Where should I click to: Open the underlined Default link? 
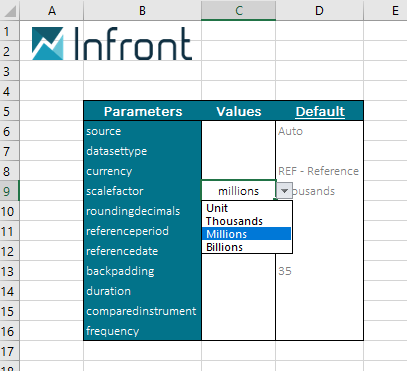tap(320, 111)
